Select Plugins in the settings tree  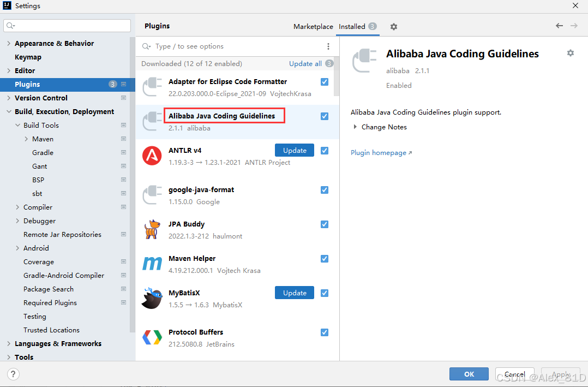click(68, 85)
